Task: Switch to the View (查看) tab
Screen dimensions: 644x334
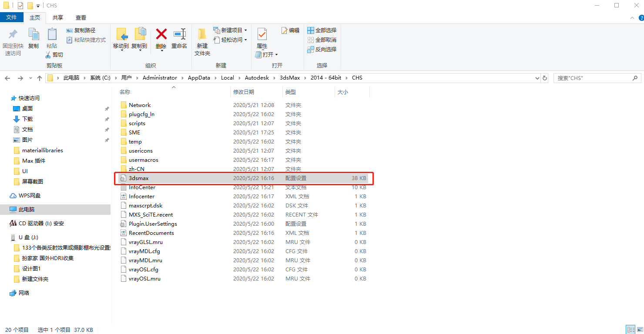Action: 81,17
